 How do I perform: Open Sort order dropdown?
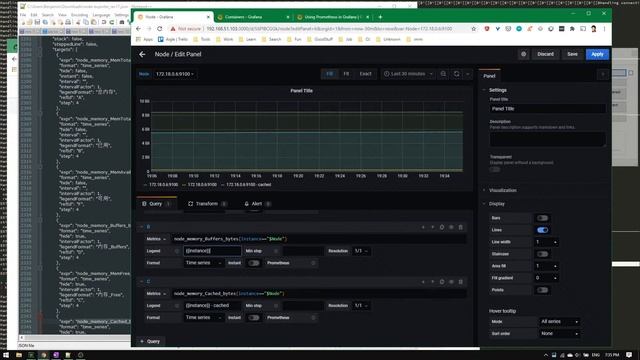pos(559,334)
